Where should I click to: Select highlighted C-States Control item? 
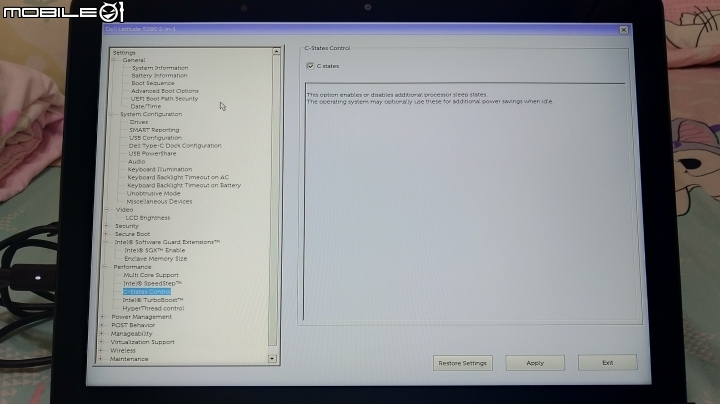coord(147,292)
